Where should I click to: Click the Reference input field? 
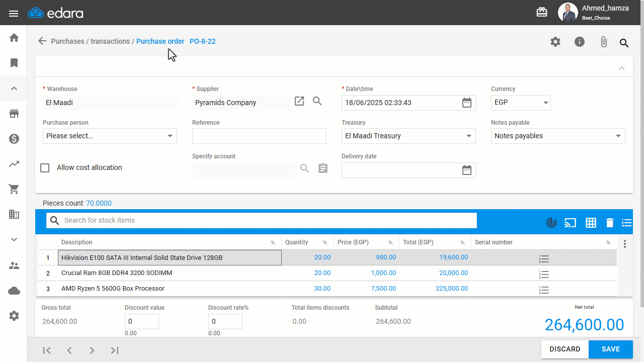[x=259, y=136]
